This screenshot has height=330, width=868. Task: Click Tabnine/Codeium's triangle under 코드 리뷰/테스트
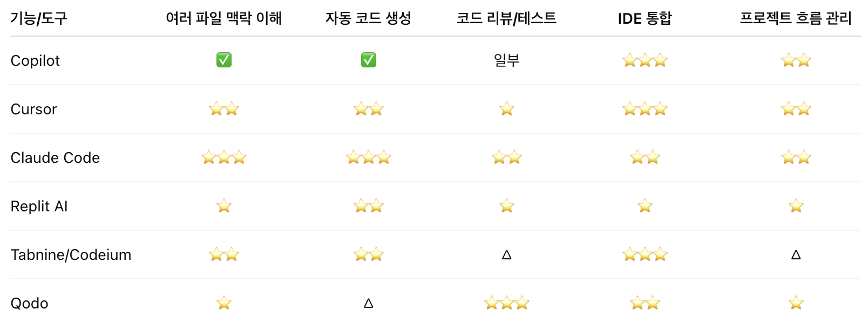point(507,255)
